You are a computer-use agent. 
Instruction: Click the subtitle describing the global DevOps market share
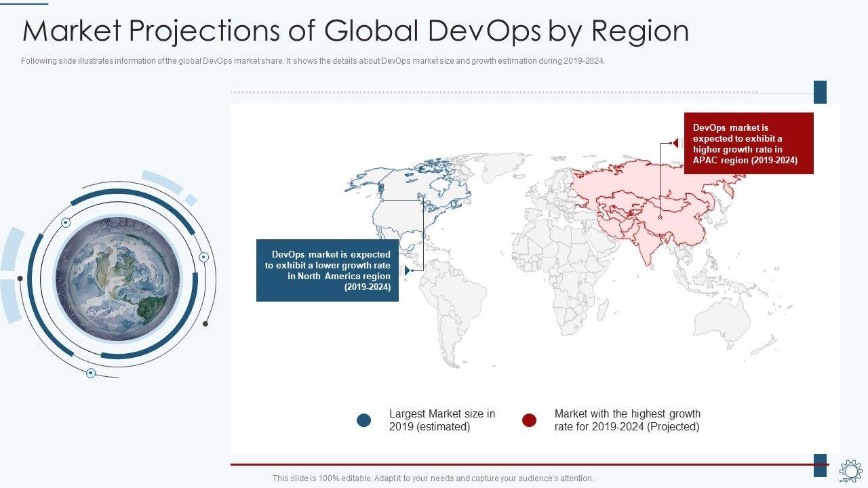[x=313, y=61]
